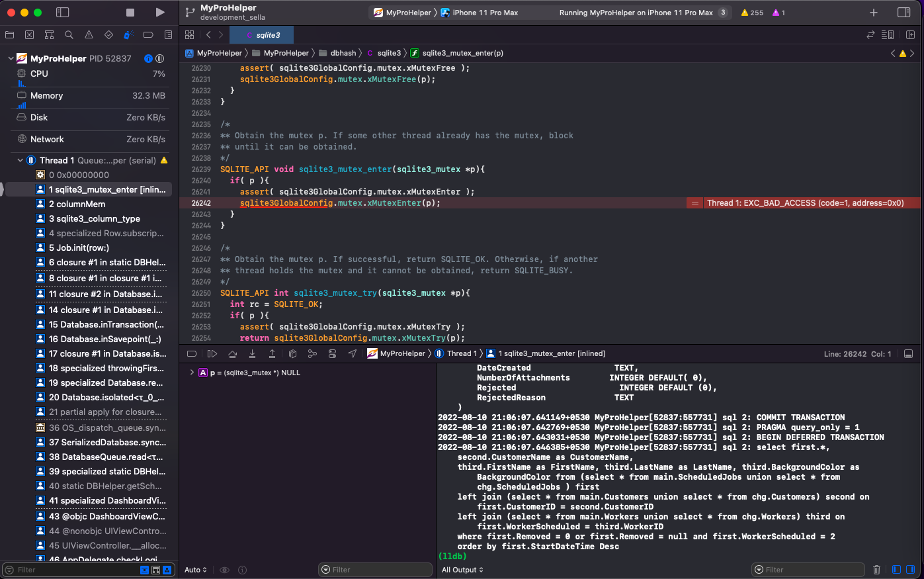Click Simulate Location arrow
This screenshot has height=579, width=924.
[x=353, y=353]
